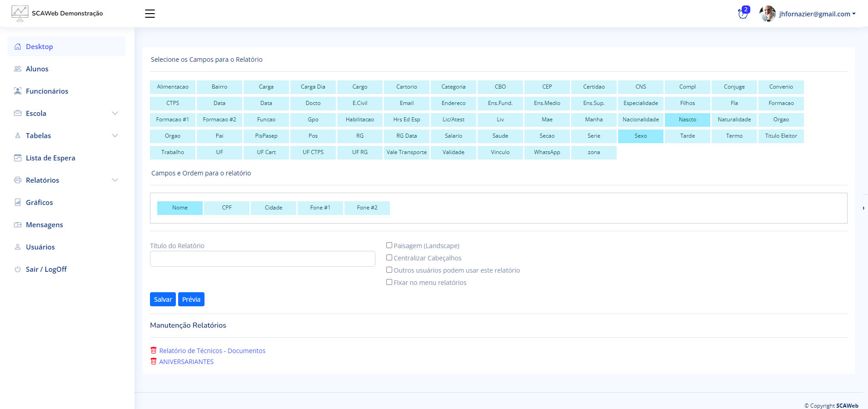Toggle Fixar no menu relatórios checkbox
Screen dimensions: 868x409
pos(389,282)
